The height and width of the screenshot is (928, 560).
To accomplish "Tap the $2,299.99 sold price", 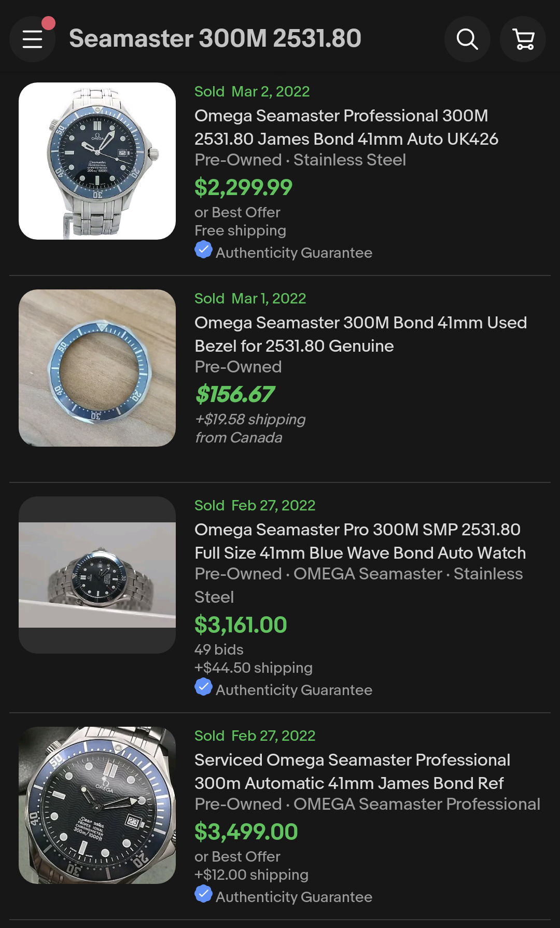I will click(243, 187).
